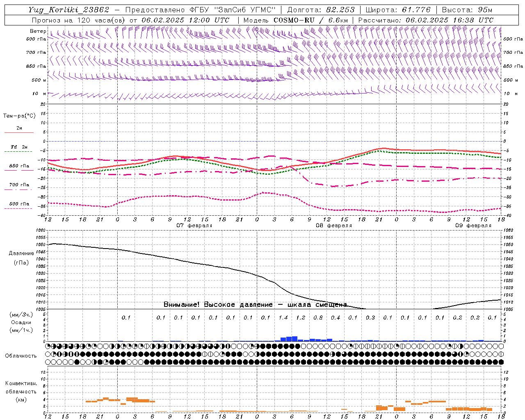
Task: Select the Тем-ра(°C) axis label
Action: 19,116
